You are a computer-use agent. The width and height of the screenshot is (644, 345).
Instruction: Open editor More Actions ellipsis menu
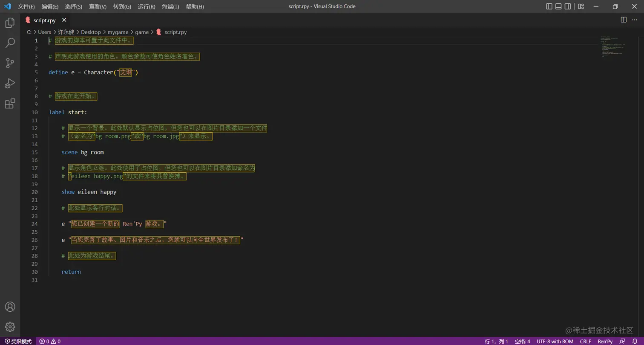[x=634, y=20]
